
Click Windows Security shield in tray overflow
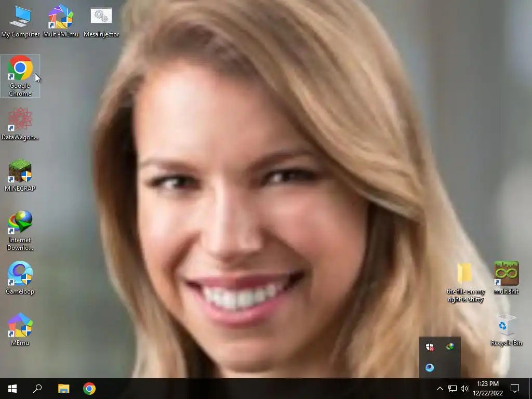pos(430,347)
